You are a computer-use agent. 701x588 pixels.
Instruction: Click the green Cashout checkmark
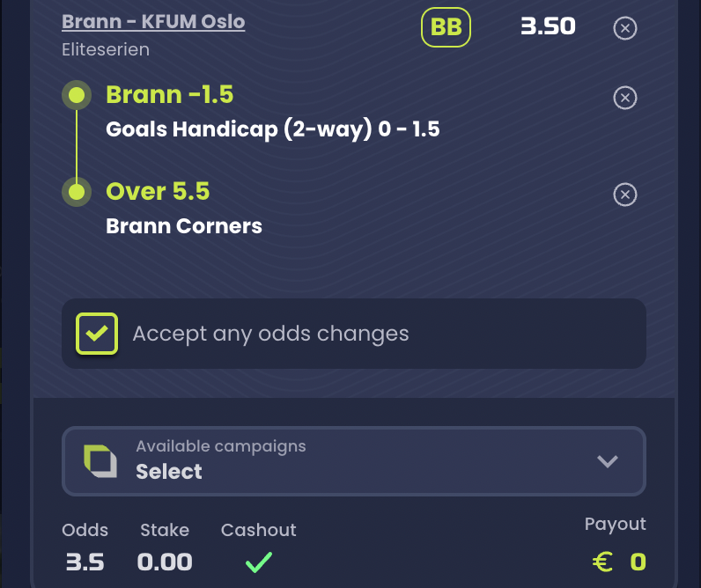pyautogui.click(x=259, y=562)
